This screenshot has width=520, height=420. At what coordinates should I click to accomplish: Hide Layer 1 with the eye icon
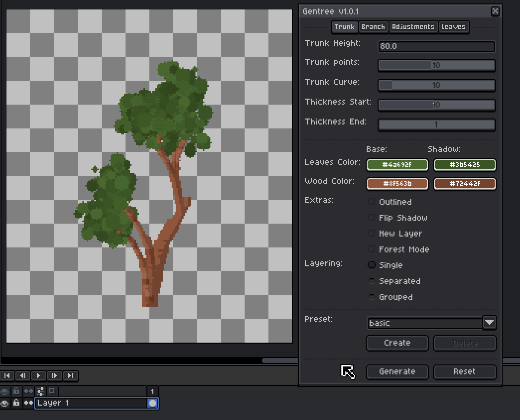[5, 403]
